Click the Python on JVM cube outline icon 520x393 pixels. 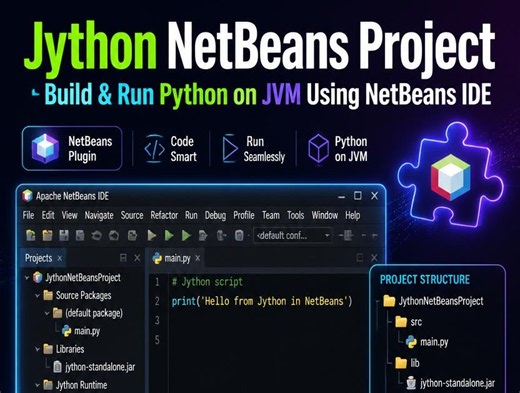pos(318,148)
